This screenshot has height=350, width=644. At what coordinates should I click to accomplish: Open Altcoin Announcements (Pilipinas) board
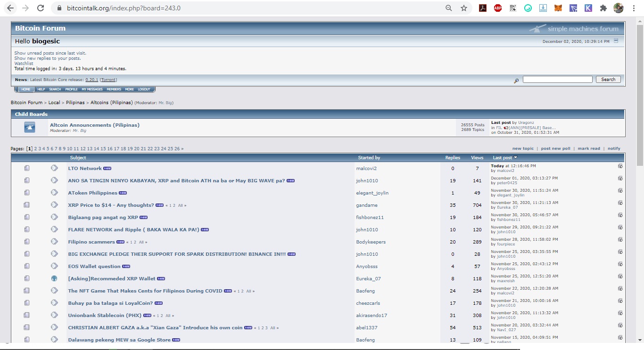tap(95, 125)
